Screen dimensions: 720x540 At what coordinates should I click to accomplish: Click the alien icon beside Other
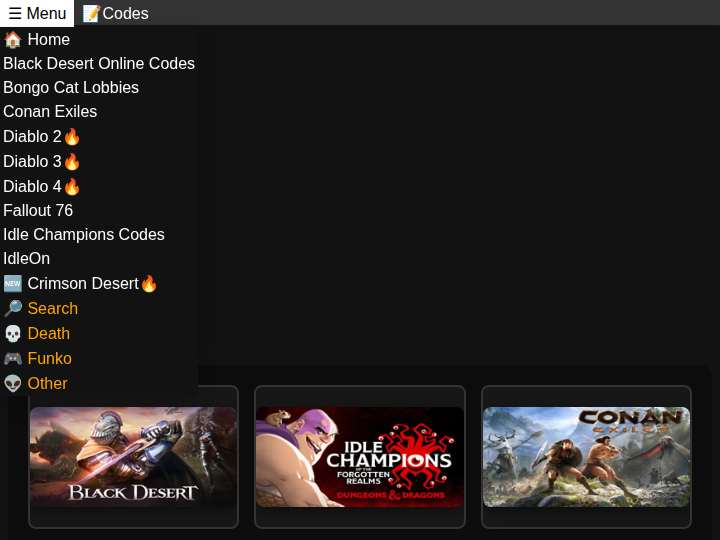pos(13,384)
